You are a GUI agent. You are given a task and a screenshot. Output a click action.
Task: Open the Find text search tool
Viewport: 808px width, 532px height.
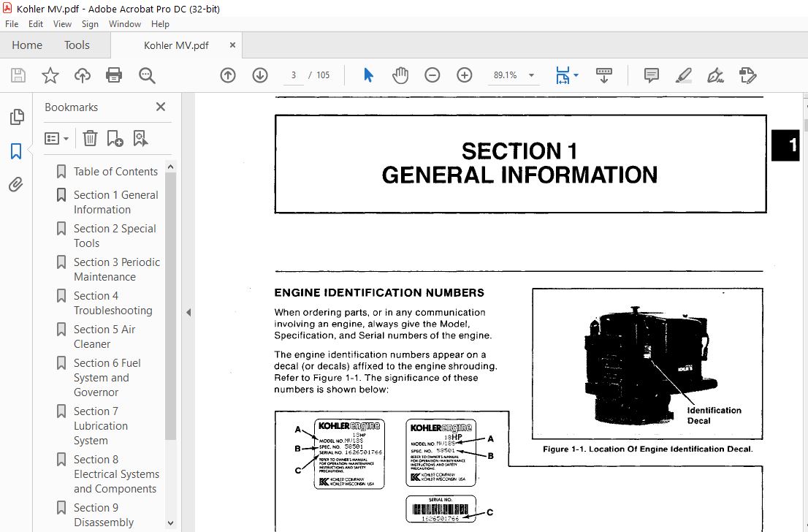pos(146,75)
